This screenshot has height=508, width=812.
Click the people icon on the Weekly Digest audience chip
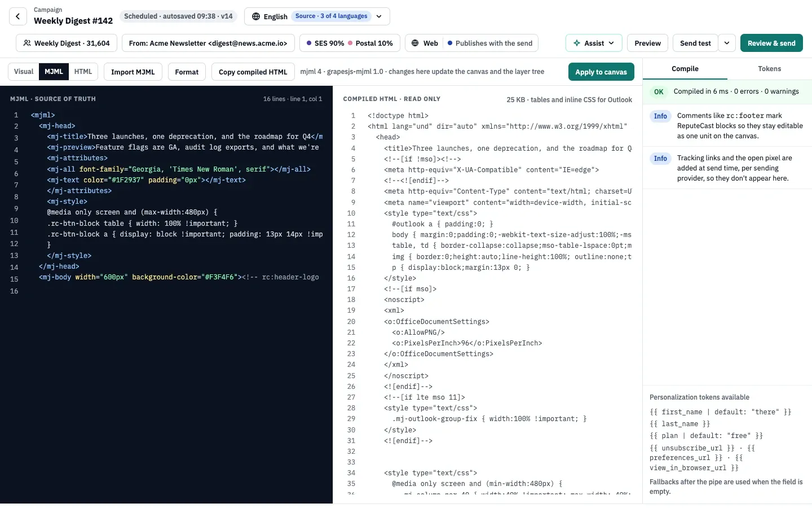pyautogui.click(x=27, y=43)
